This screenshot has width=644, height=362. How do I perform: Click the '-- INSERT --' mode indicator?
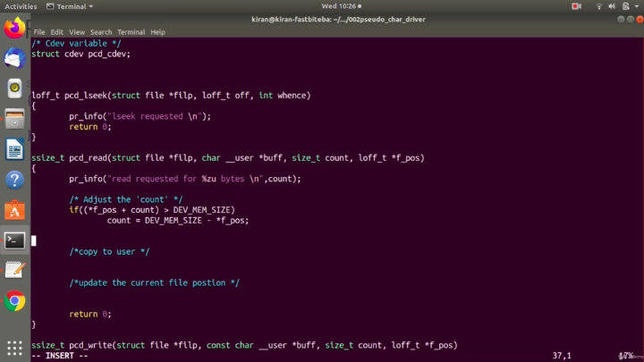[x=60, y=356]
